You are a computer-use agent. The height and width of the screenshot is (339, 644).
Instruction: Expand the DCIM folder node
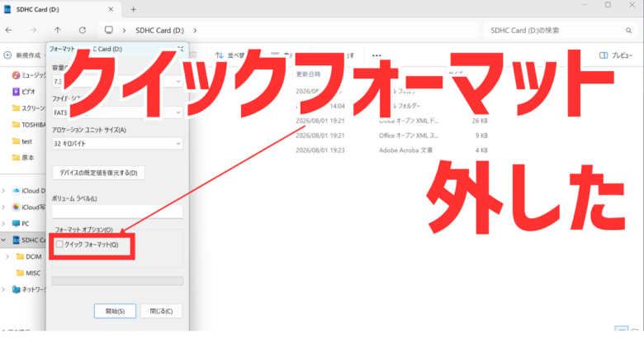tap(7, 256)
